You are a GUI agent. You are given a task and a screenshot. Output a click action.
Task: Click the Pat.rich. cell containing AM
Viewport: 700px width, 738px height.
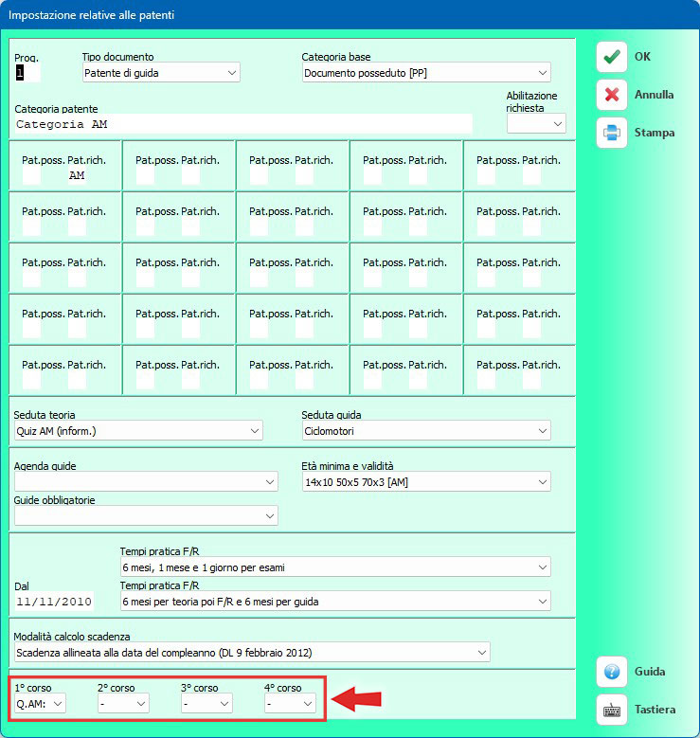(x=77, y=175)
